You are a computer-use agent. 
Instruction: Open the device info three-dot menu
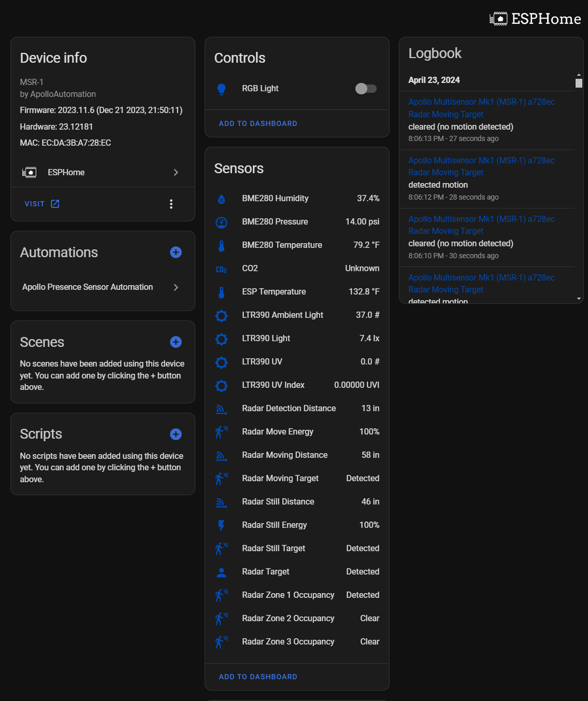click(171, 204)
